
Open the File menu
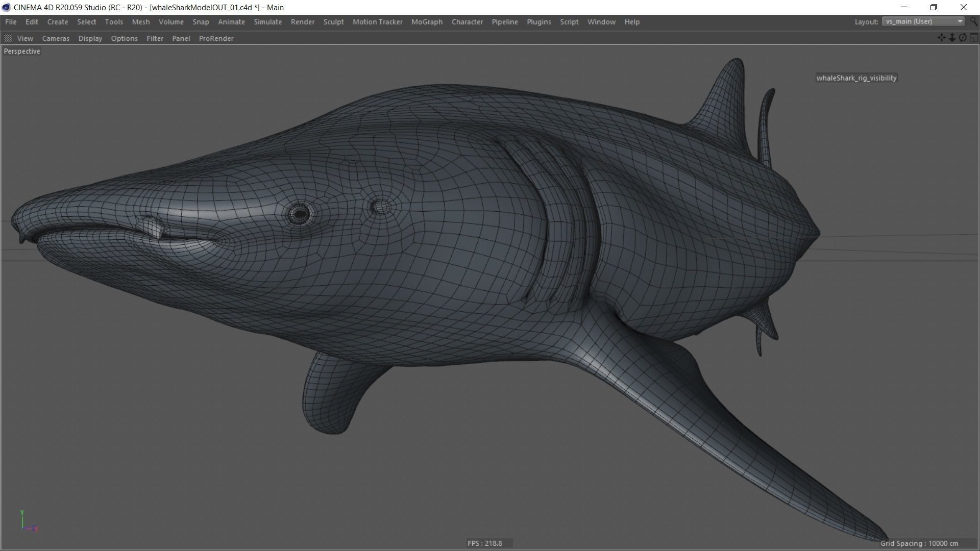pos(11,22)
